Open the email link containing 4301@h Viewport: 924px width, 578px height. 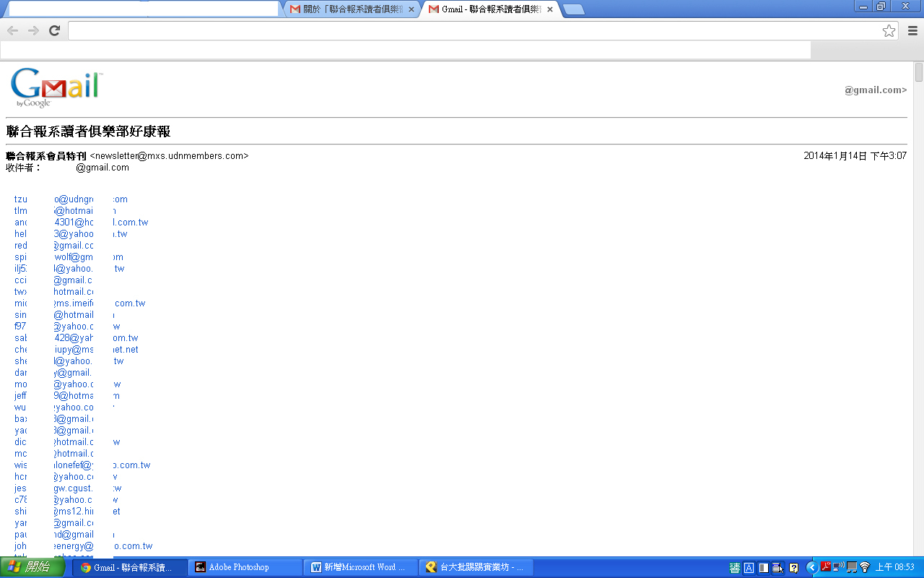click(x=81, y=223)
